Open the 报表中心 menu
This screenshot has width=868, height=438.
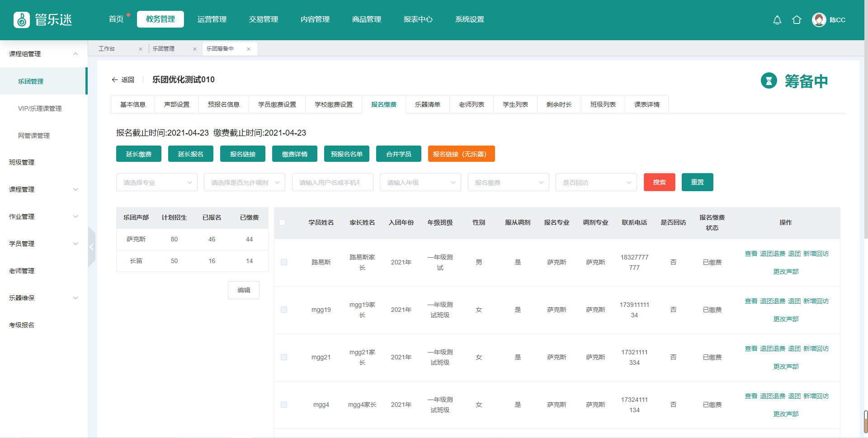418,19
